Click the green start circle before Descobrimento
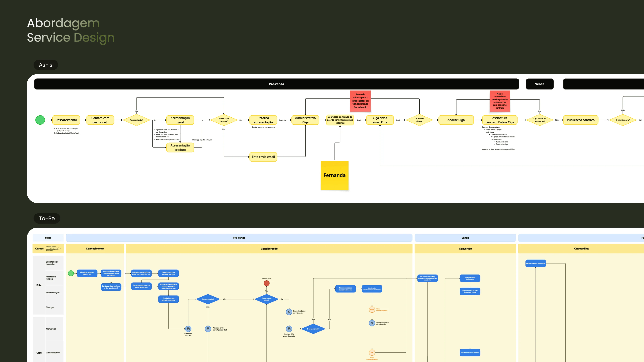644x362 pixels. tap(40, 120)
